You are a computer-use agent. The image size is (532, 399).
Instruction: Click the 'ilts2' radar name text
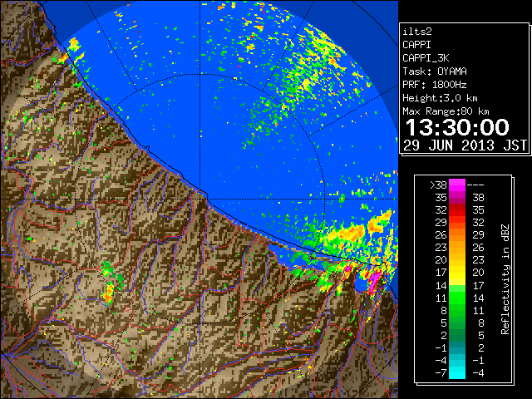(x=417, y=32)
